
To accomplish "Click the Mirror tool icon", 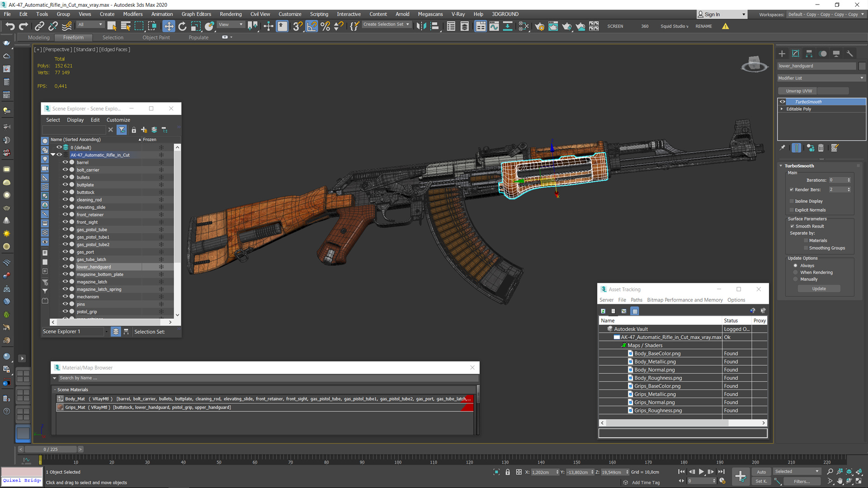I will (x=421, y=26).
